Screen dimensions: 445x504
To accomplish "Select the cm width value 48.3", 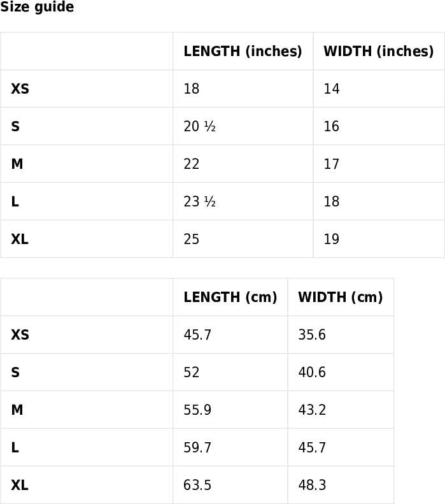I will 312,486.
